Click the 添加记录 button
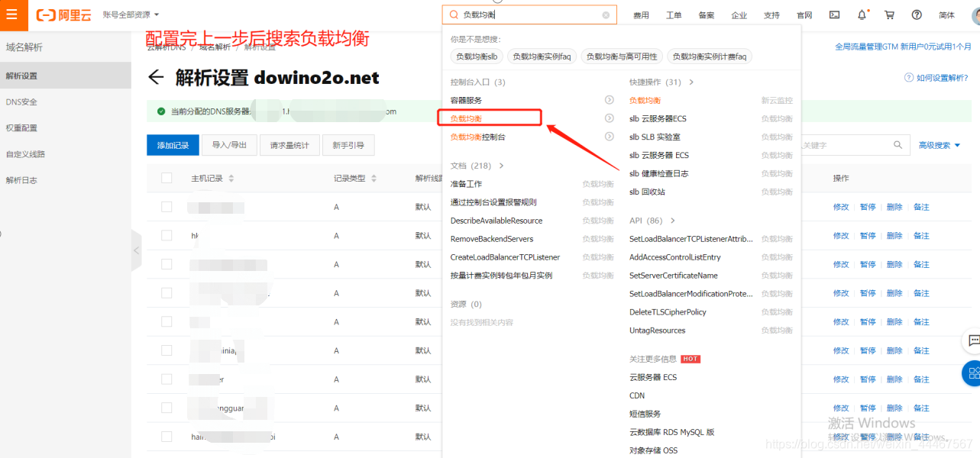Viewport: 980px width, 458px height. pyautogui.click(x=173, y=145)
